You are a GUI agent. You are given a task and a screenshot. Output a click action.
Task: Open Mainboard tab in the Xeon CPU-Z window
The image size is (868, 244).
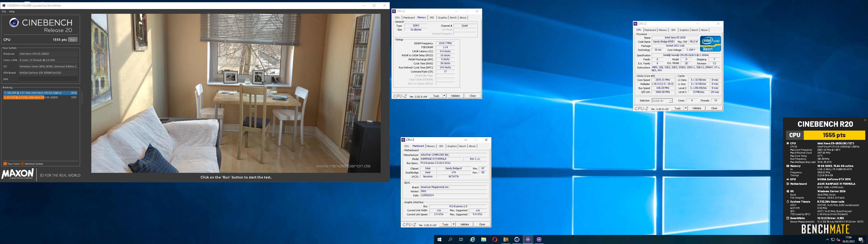[x=650, y=30]
